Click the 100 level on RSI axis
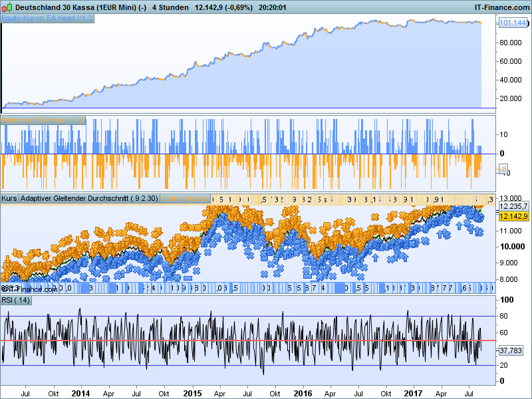532x399 pixels. 507,300
